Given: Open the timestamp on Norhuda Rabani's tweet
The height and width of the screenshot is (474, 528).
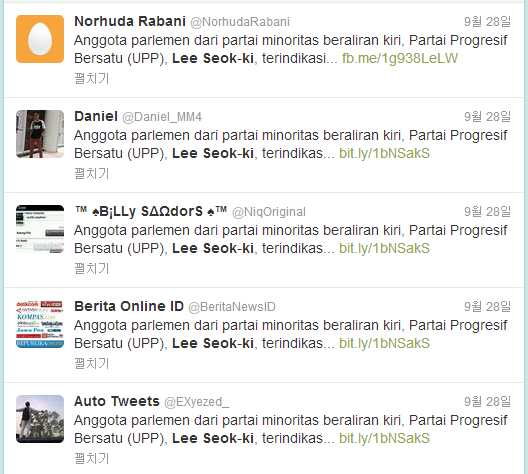Looking at the screenshot, I should click(487, 22).
